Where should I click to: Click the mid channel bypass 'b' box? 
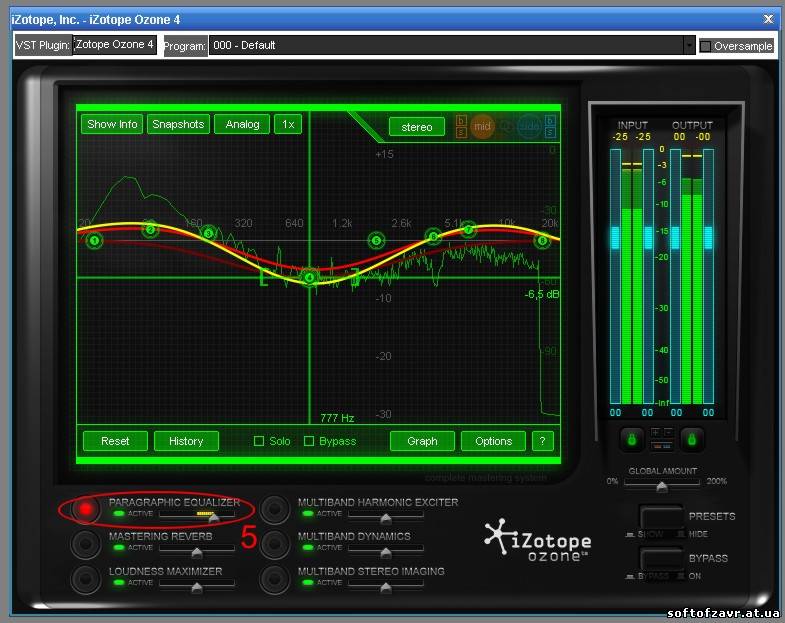click(x=462, y=121)
